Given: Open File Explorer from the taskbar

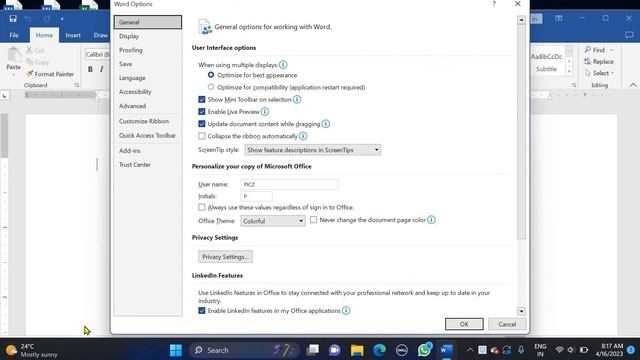Looking at the screenshot, I should (357, 350).
